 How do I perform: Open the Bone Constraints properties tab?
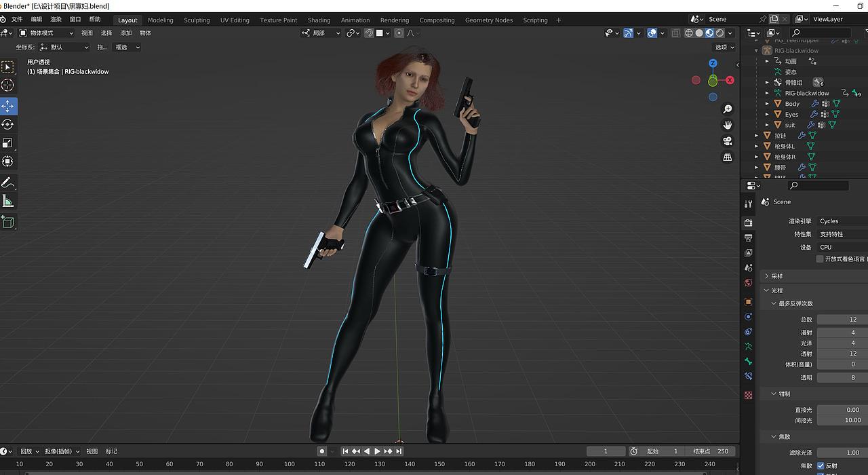pos(748,377)
